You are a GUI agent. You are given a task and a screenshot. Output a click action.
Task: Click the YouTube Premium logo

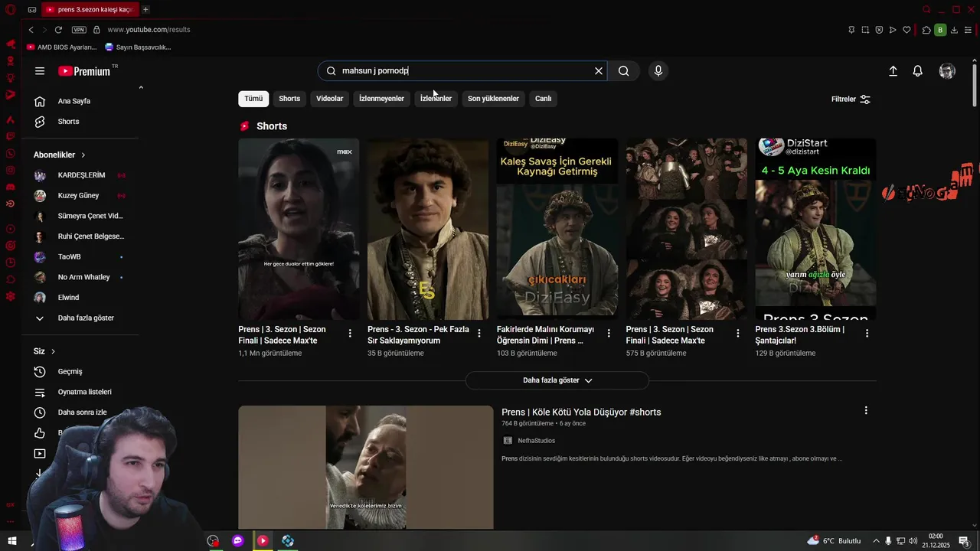coord(85,71)
